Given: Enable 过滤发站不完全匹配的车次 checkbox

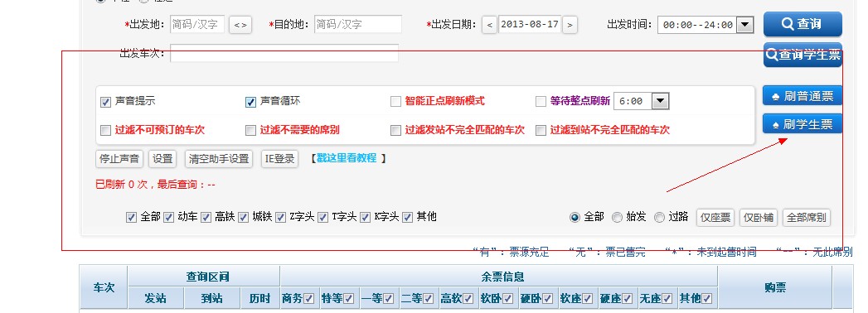Looking at the screenshot, I should 395,131.
